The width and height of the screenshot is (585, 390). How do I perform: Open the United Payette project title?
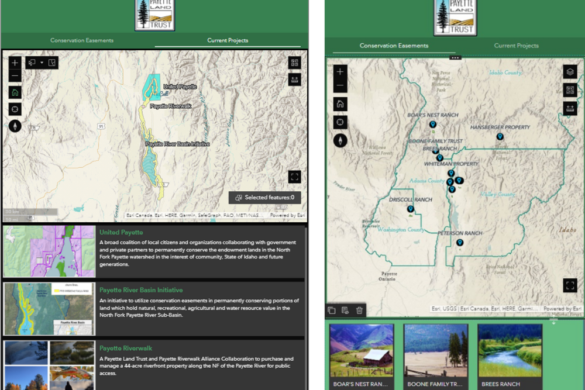coord(121,232)
